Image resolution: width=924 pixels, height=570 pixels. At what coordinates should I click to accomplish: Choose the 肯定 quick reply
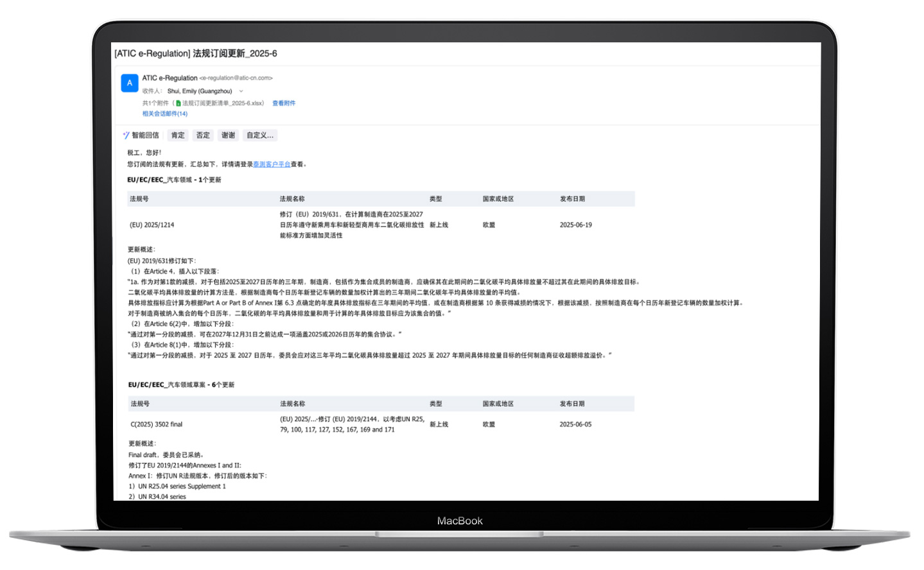coord(178,135)
